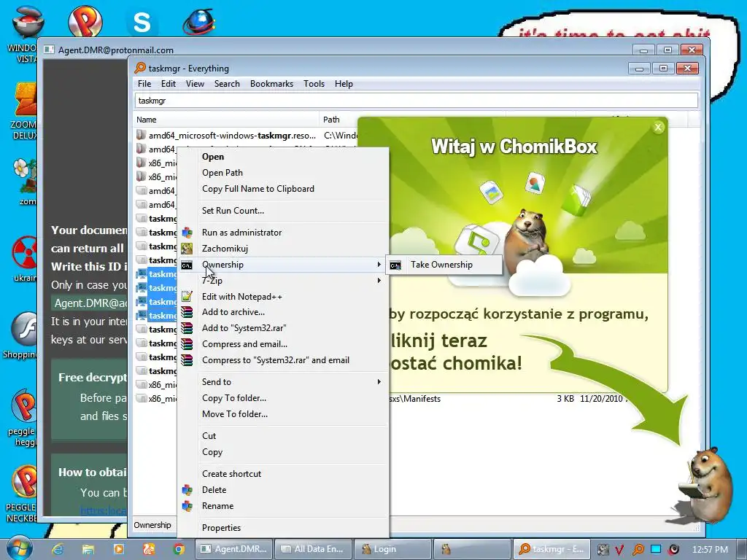
Task: Click the Edit with Notepad++ icon
Action: [x=187, y=296]
